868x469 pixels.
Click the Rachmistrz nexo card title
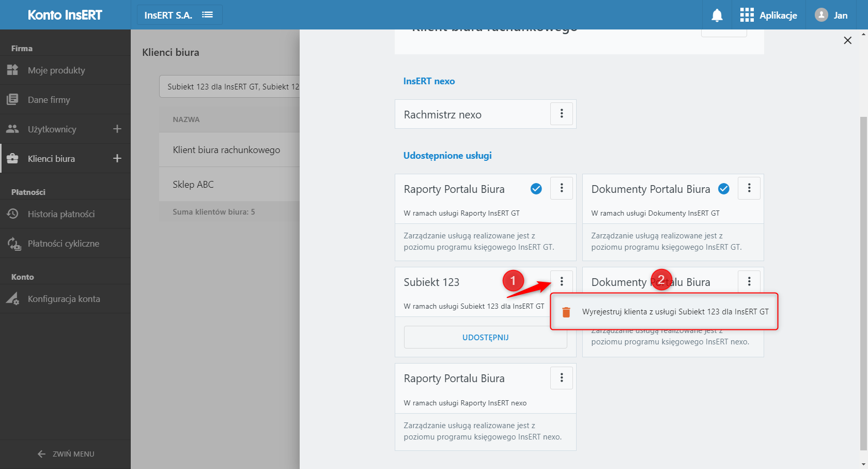pyautogui.click(x=442, y=115)
